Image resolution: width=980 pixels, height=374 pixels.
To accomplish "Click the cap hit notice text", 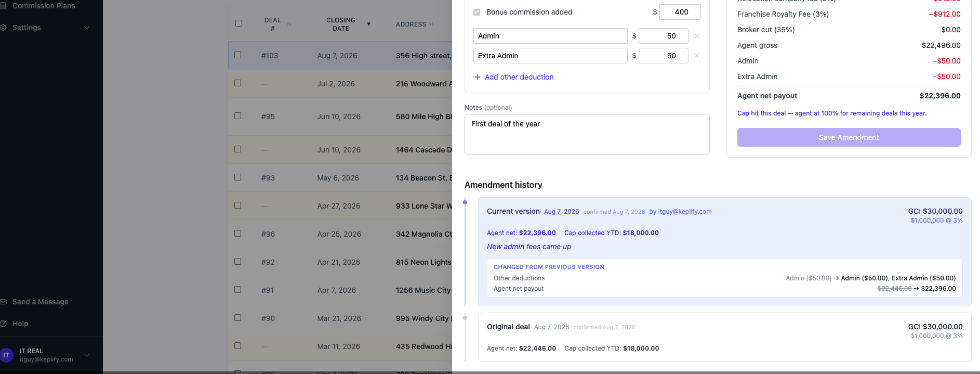I will pyautogui.click(x=831, y=113).
